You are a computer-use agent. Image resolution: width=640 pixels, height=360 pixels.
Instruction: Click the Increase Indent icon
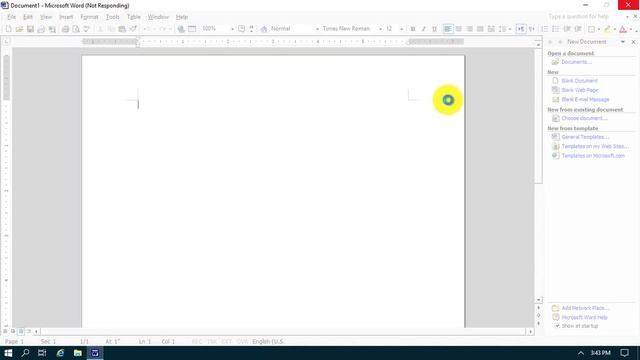(x=578, y=29)
